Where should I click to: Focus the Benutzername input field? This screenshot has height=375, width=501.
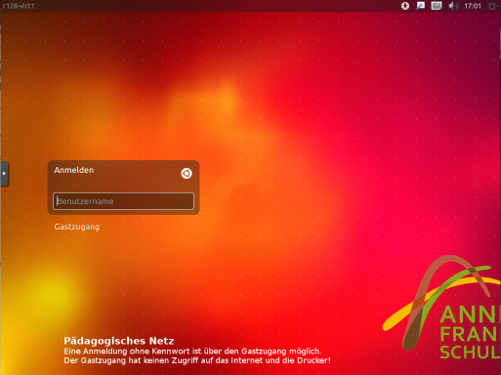tap(123, 201)
